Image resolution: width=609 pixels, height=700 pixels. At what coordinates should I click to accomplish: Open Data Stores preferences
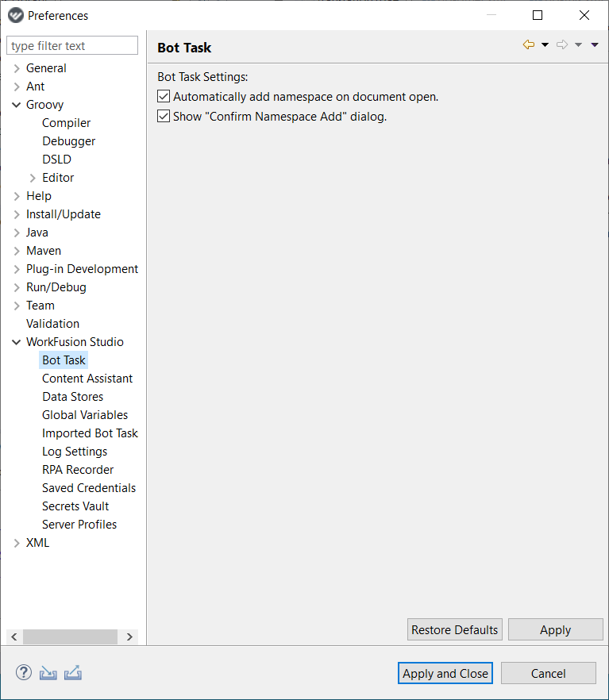[72, 397]
